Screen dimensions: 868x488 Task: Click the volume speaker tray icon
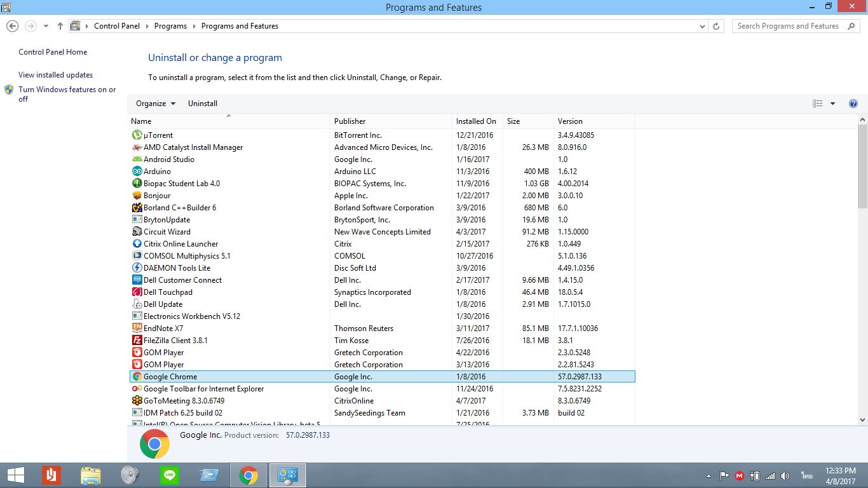pos(785,475)
